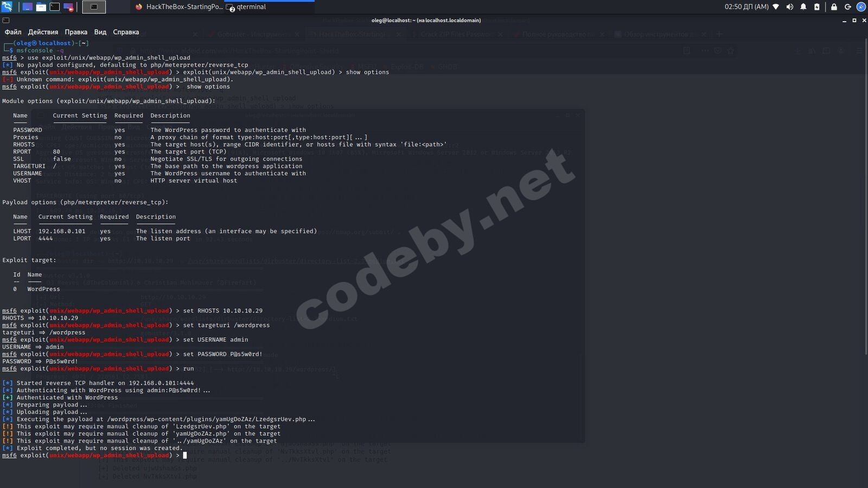Click the 'Executing the payload at' line
Image resolution: width=868 pixels, height=488 pixels.
(159, 419)
